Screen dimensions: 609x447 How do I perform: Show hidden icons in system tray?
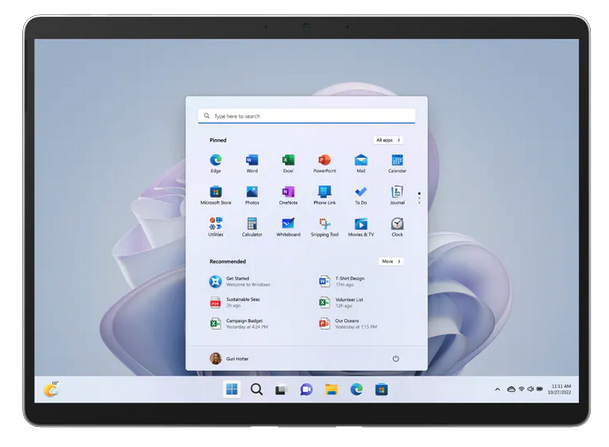(497, 389)
